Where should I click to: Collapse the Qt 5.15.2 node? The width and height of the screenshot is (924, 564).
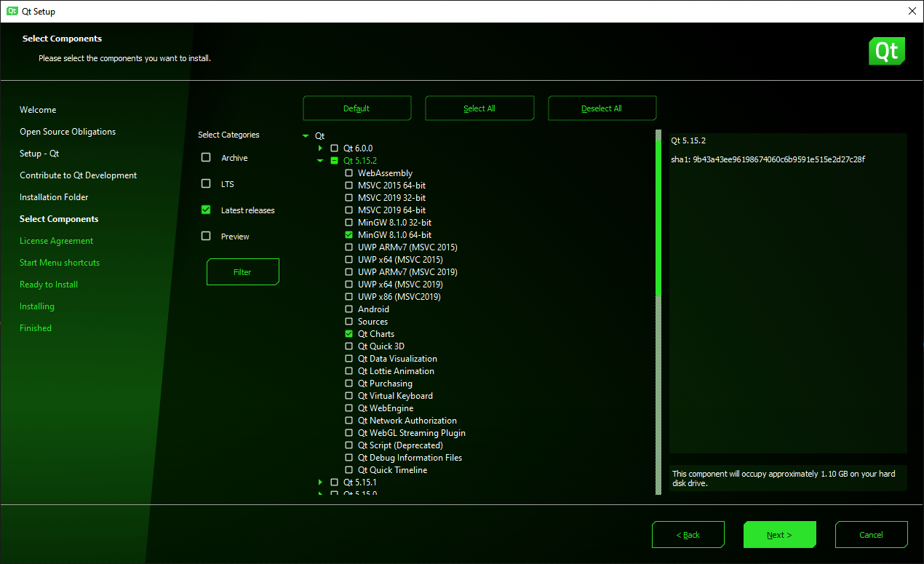coord(320,161)
